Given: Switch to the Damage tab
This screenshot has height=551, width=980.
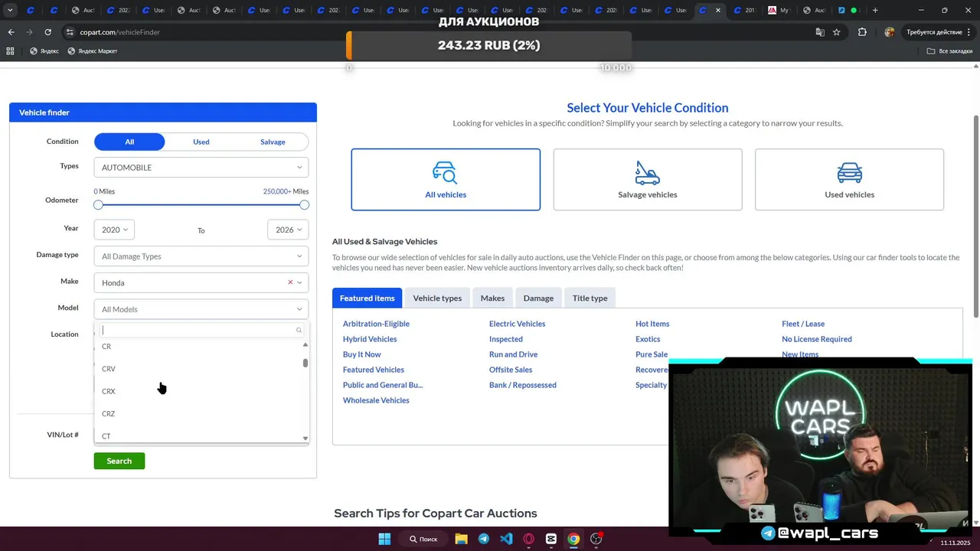Looking at the screenshot, I should coord(538,298).
